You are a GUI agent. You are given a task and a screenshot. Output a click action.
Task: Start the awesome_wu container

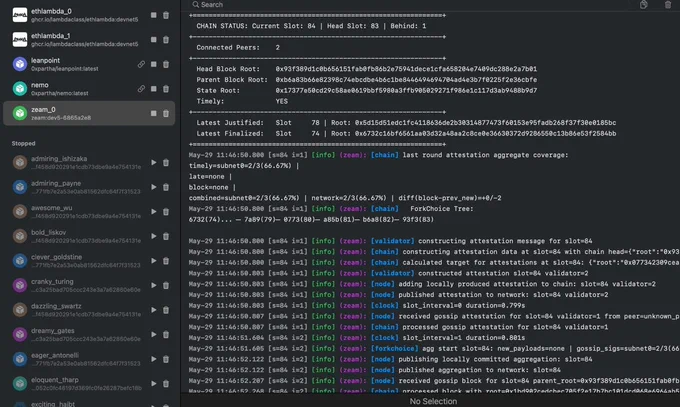154,212
